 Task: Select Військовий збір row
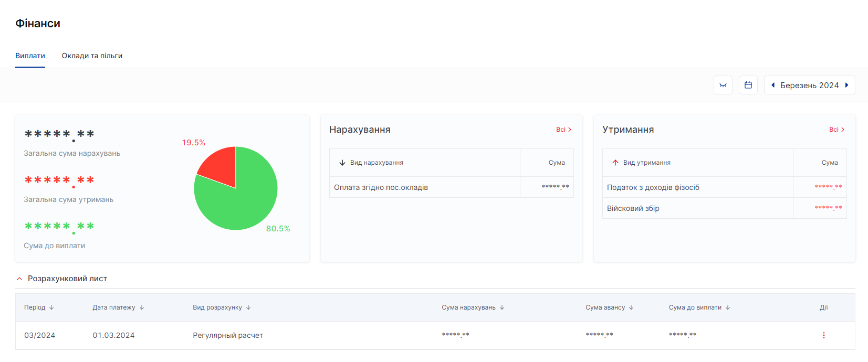click(725, 208)
